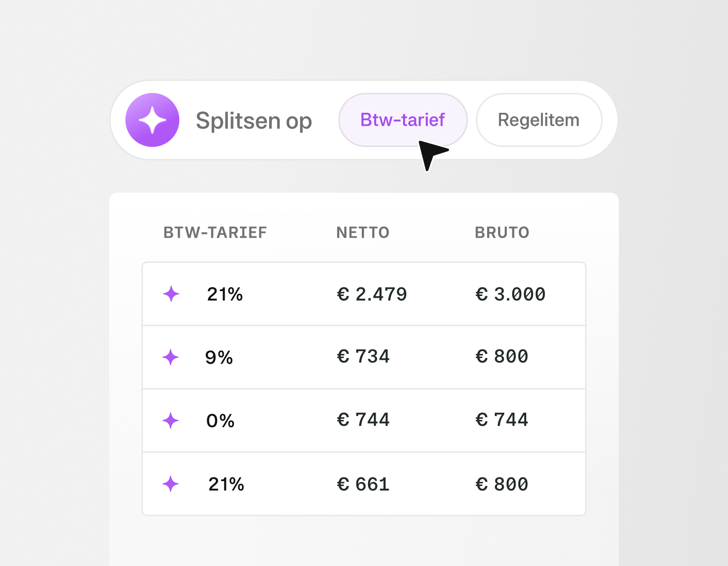
Task: Select the Btw-tarief split option
Action: 402,120
